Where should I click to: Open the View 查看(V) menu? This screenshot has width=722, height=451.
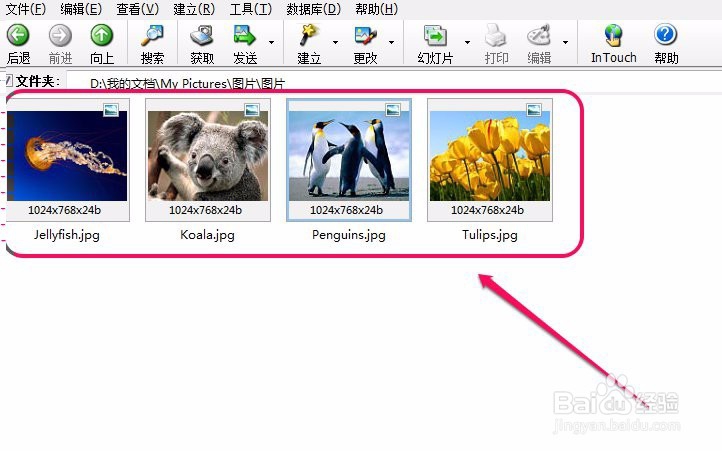tap(138, 9)
